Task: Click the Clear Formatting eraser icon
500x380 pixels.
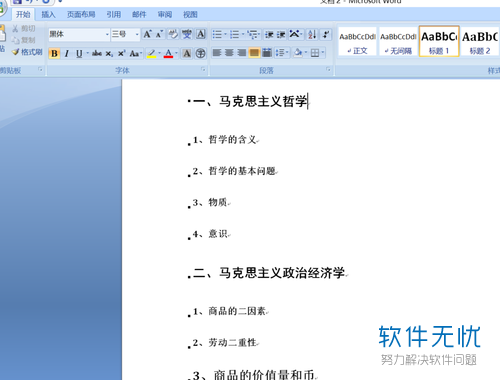Action: point(173,34)
